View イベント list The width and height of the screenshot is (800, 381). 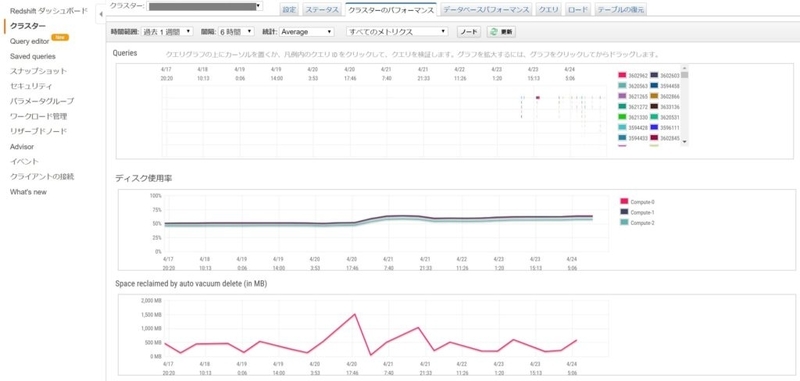24,162
